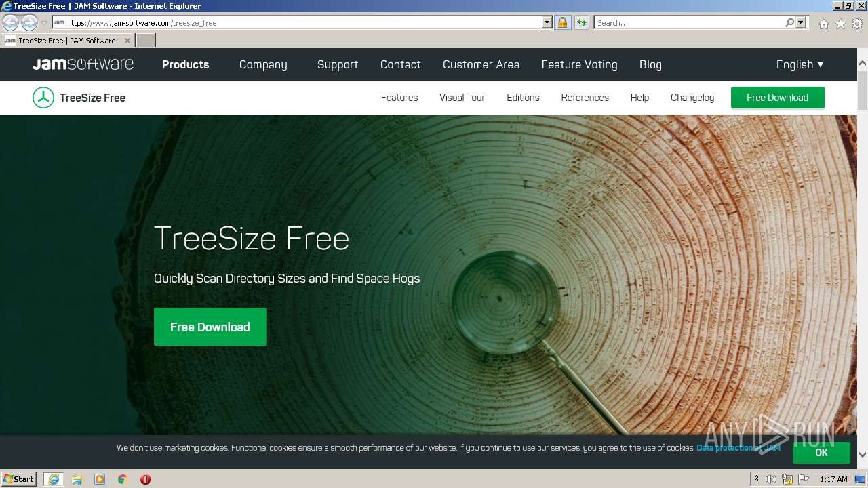The image size is (868, 488).
Task: Open the Opera taskbar icon
Action: pyautogui.click(x=145, y=479)
